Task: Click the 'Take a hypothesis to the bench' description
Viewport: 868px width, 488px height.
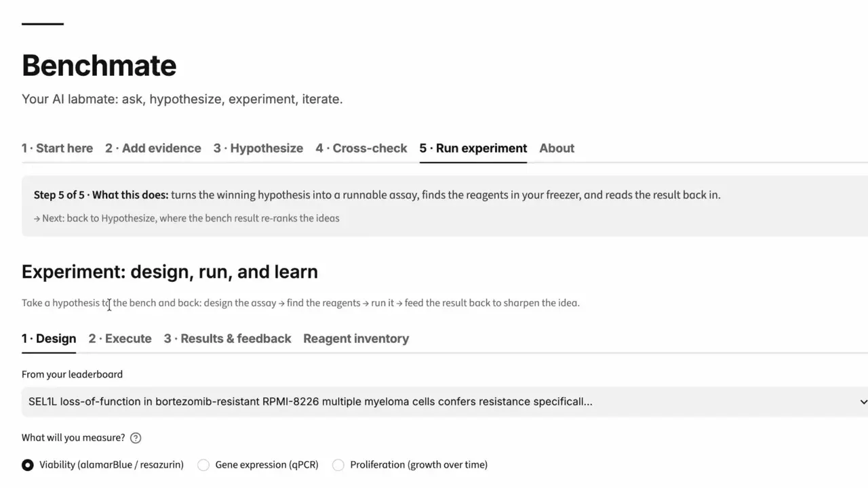Action: (x=300, y=303)
